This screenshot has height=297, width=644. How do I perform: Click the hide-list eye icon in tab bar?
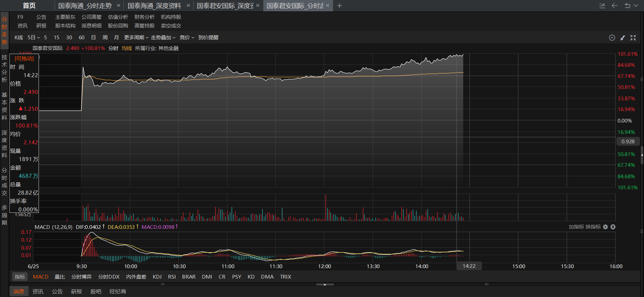(602, 6)
